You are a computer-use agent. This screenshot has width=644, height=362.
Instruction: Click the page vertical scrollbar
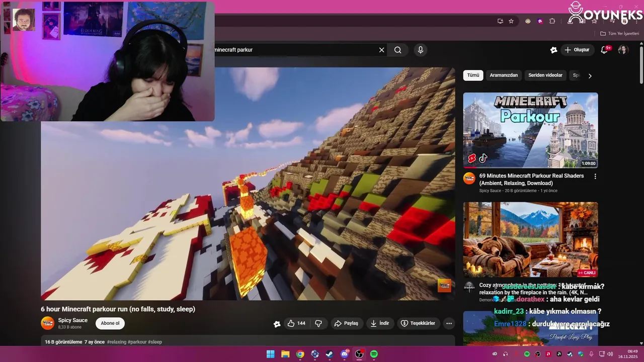(641, 65)
